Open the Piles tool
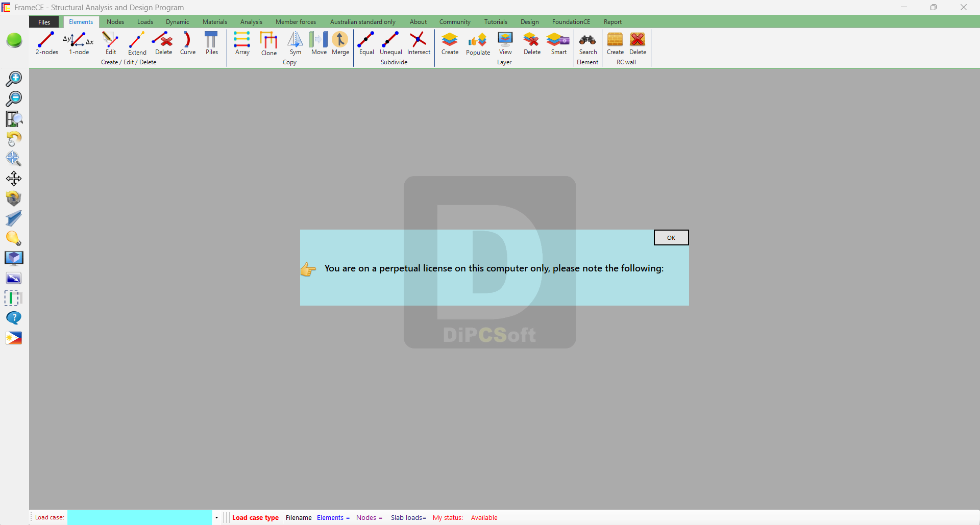 click(211, 43)
